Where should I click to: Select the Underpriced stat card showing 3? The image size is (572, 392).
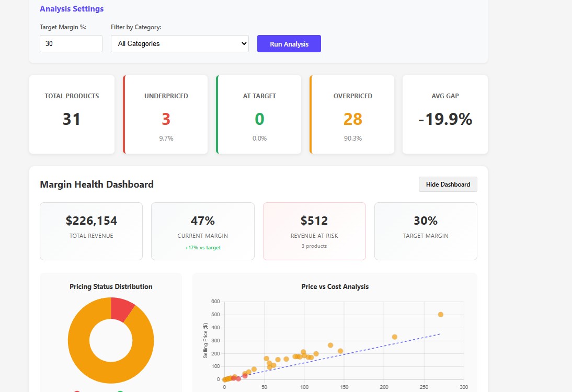(165, 114)
